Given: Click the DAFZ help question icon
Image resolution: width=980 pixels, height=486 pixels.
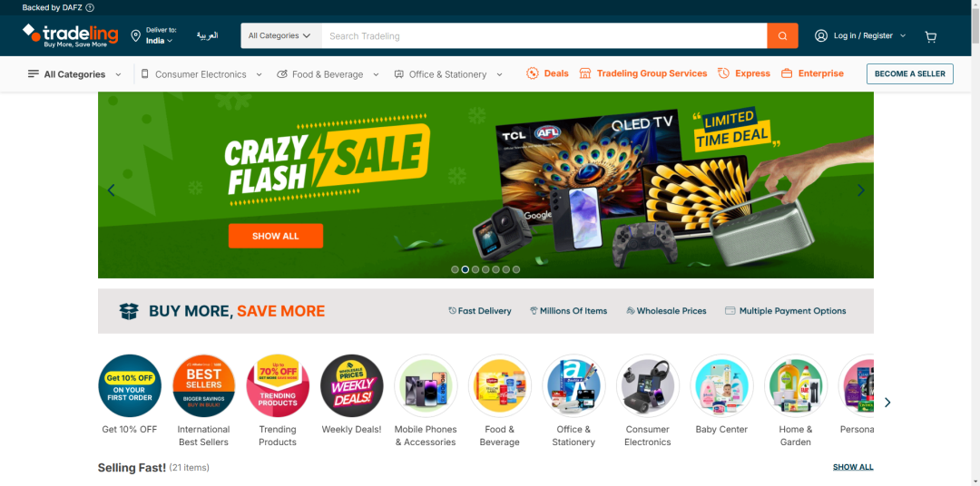Looking at the screenshot, I should coord(90,7).
